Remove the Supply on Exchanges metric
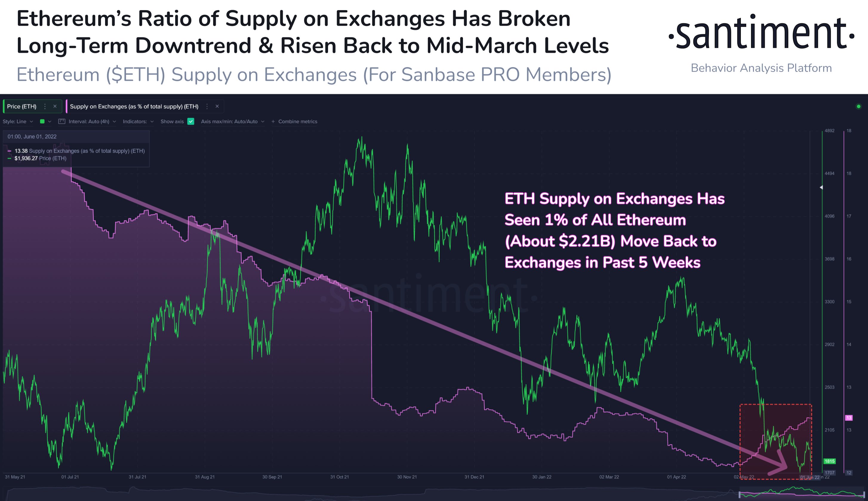 tap(217, 107)
